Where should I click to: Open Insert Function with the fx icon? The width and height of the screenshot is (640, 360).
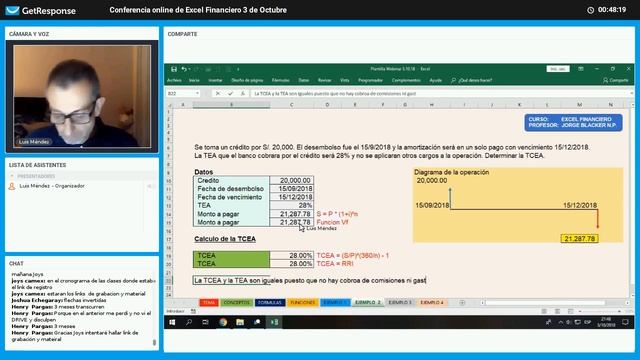[x=243, y=93]
